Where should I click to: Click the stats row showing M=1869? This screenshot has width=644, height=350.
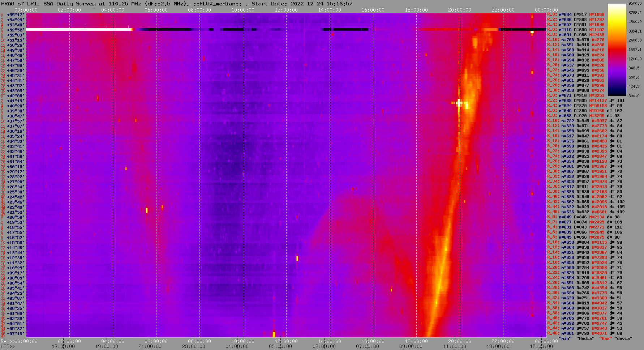pyautogui.click(x=576, y=14)
